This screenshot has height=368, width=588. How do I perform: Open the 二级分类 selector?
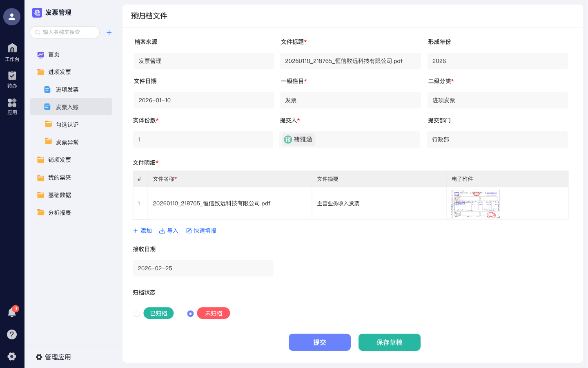pyautogui.click(x=497, y=100)
